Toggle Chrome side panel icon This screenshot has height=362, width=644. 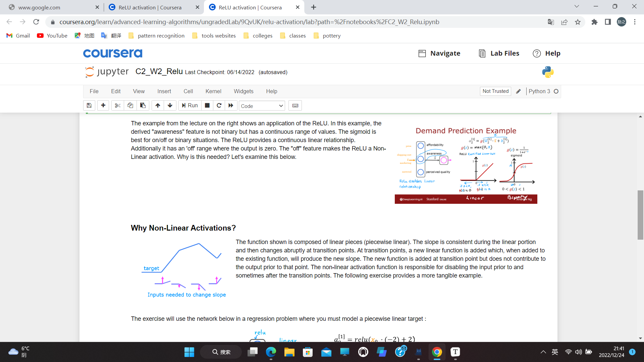click(x=608, y=22)
